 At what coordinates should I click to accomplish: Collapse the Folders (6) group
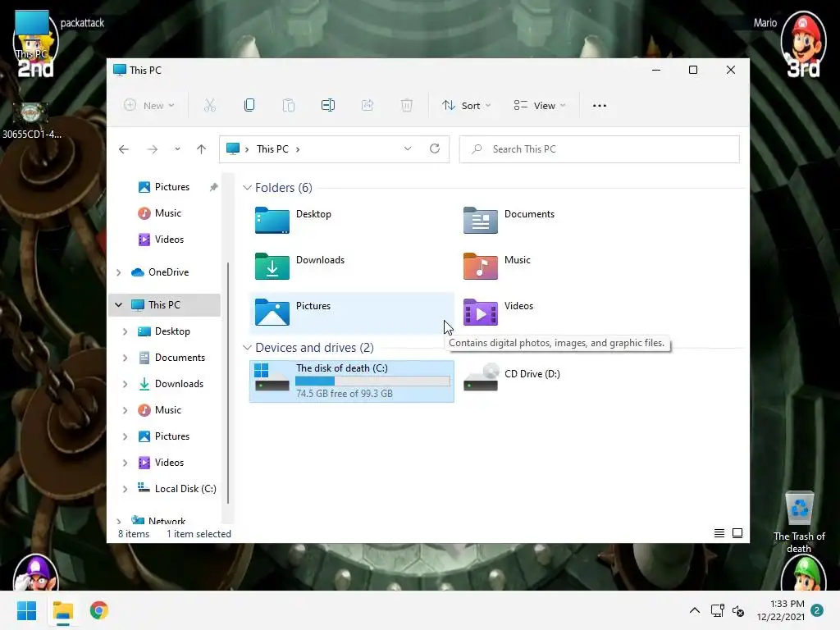247,188
